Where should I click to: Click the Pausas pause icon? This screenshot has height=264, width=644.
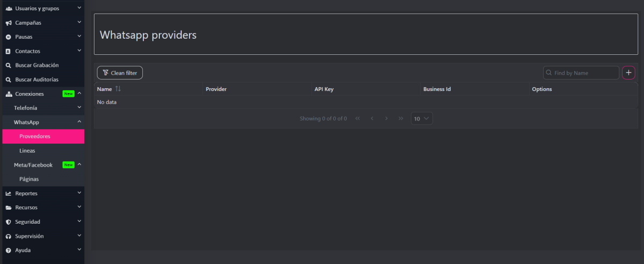click(9, 37)
